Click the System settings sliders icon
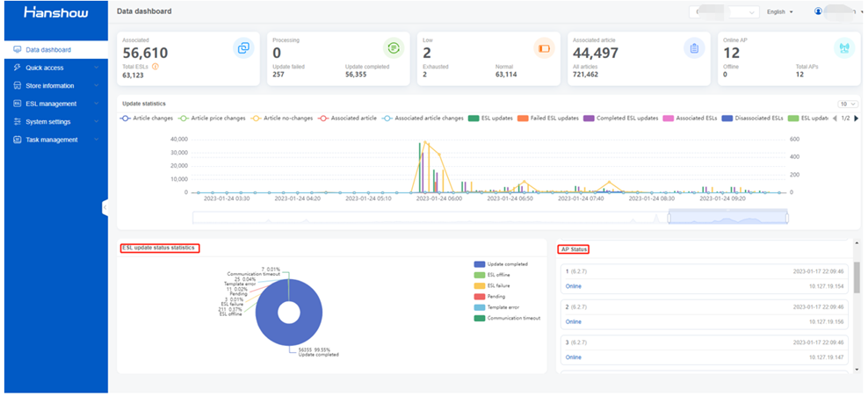 click(x=17, y=121)
